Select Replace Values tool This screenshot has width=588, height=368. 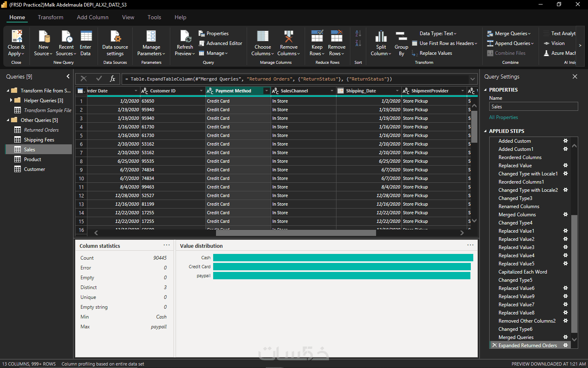pyautogui.click(x=432, y=53)
